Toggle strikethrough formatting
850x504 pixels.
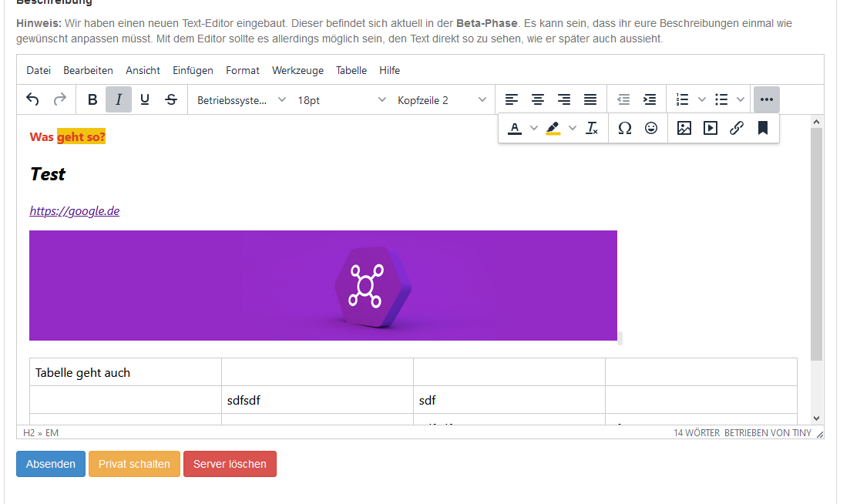pyautogui.click(x=171, y=99)
